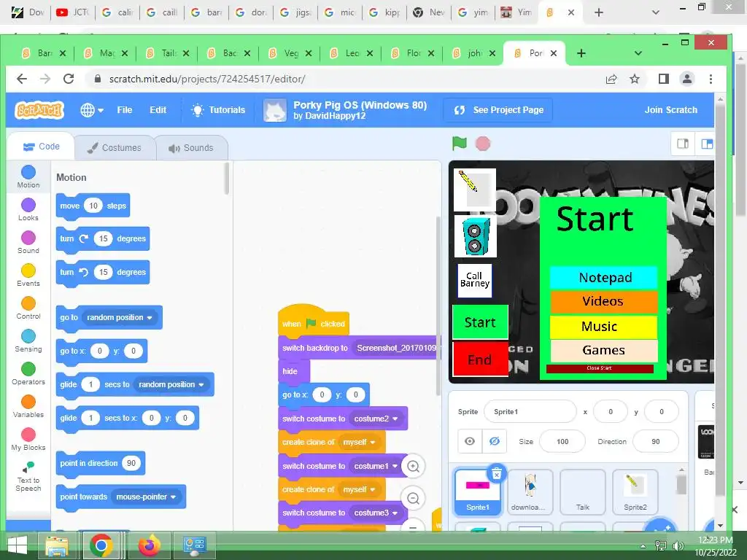Select the Motion block category
Screen dimensions: 747x560
click(28, 176)
